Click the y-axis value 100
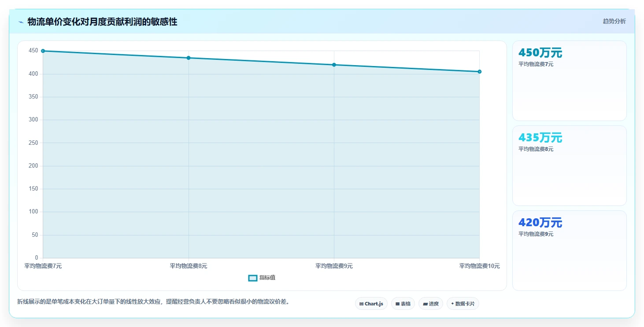 click(x=33, y=212)
